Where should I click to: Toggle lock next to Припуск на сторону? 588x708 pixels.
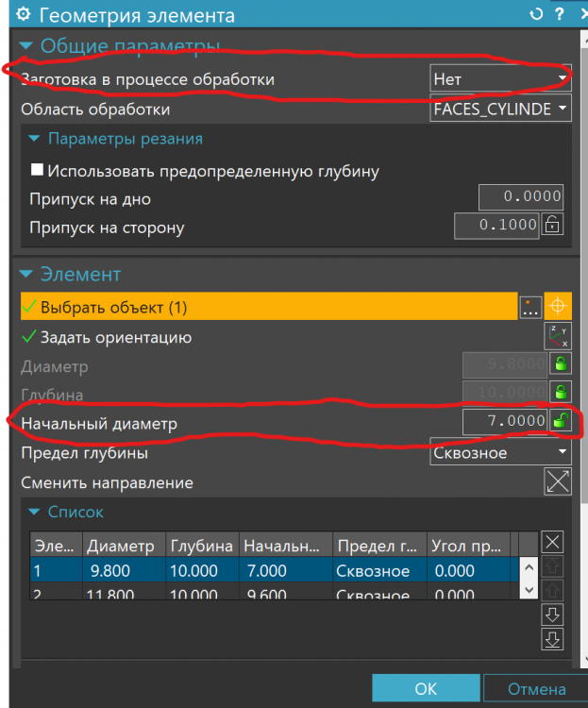[553, 226]
